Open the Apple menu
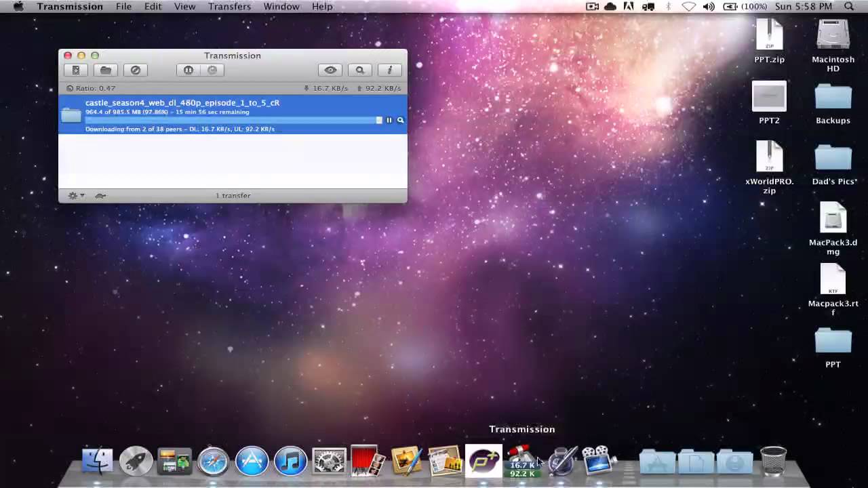868x488 pixels. coord(18,6)
